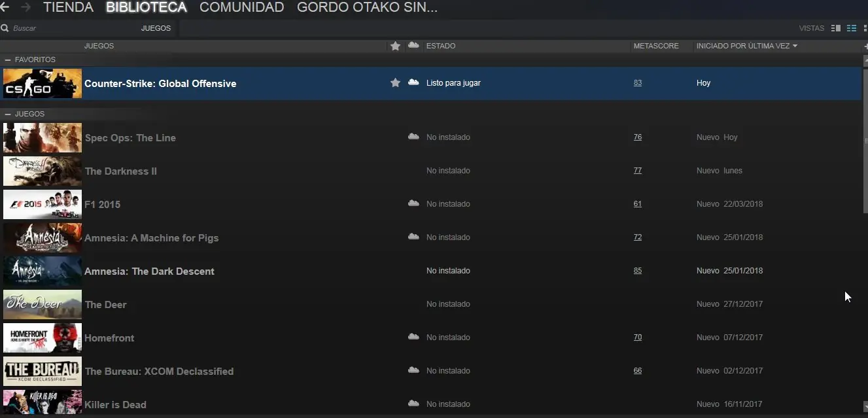Open Metascore 85 link for Dark Descent
The height and width of the screenshot is (418, 868).
coord(638,271)
